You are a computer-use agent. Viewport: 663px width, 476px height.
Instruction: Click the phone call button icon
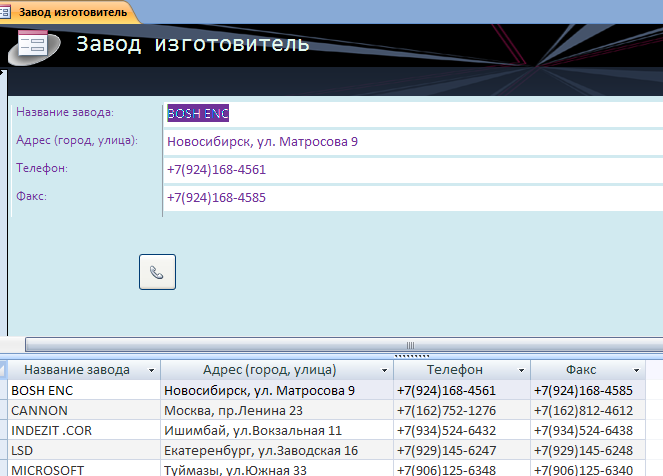click(157, 272)
